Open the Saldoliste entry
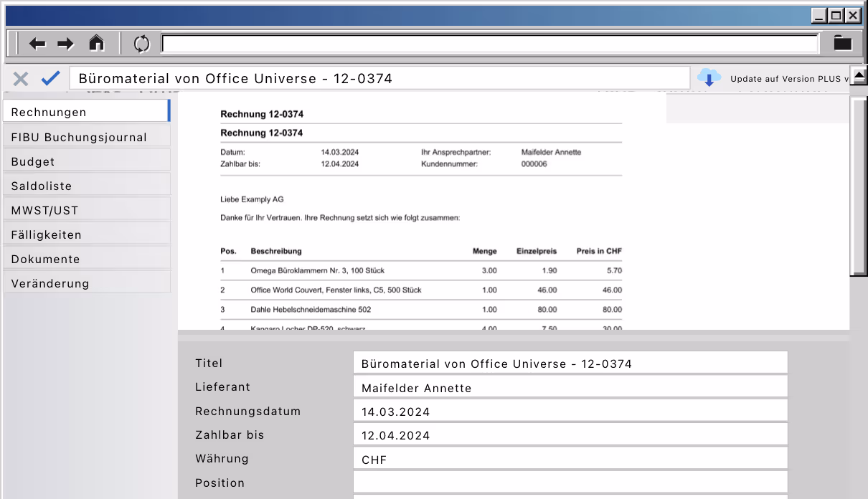Screen dimensions: 868x499 pos(86,186)
